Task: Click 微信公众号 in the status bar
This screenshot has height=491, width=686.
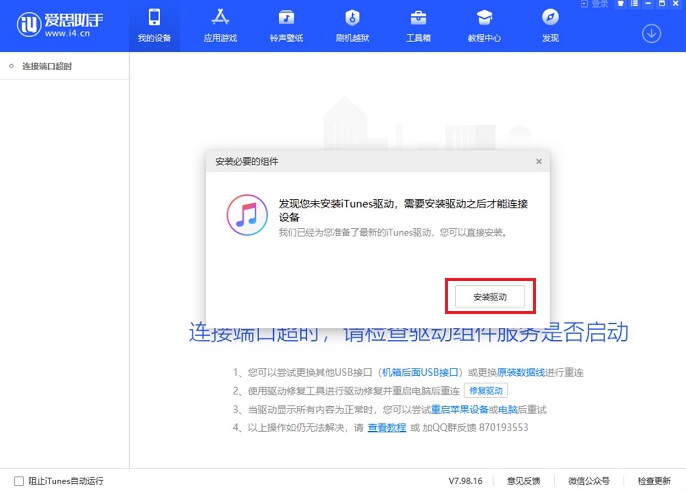Action: 589,480
